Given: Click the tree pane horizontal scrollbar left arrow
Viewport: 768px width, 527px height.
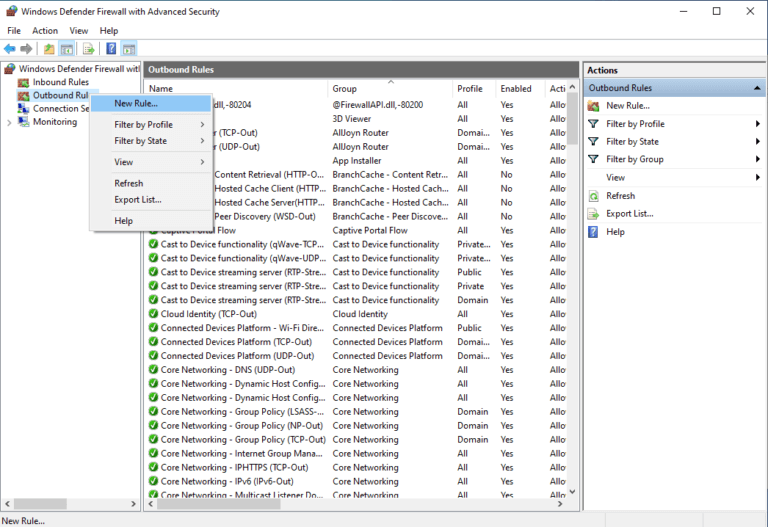Looking at the screenshot, I should pyautogui.click(x=7, y=503).
